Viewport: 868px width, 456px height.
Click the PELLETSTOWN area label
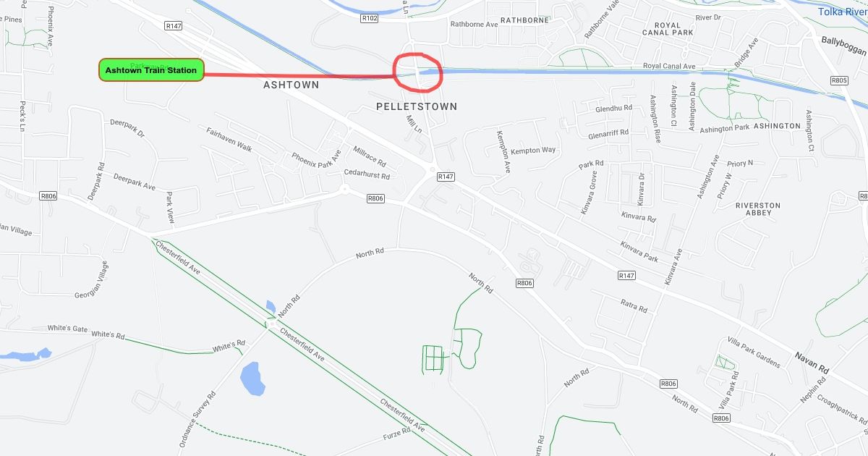pos(417,106)
